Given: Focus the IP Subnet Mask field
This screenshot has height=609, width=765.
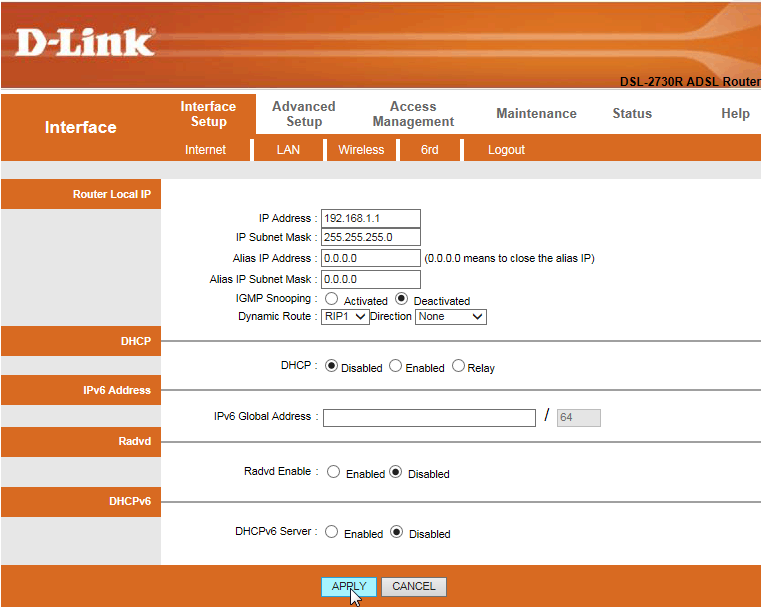Looking at the screenshot, I should tap(371, 237).
